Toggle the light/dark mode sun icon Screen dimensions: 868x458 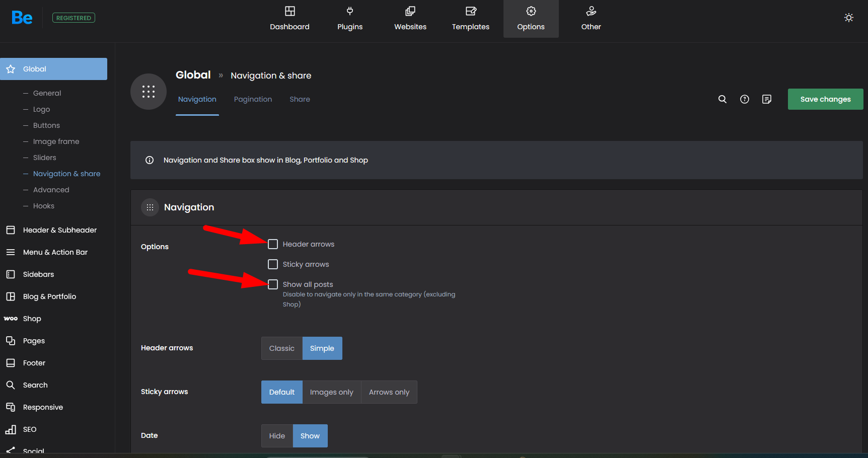tap(848, 18)
